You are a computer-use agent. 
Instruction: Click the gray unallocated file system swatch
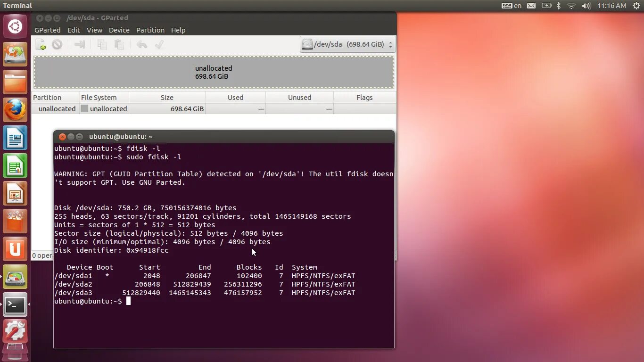tap(84, 108)
